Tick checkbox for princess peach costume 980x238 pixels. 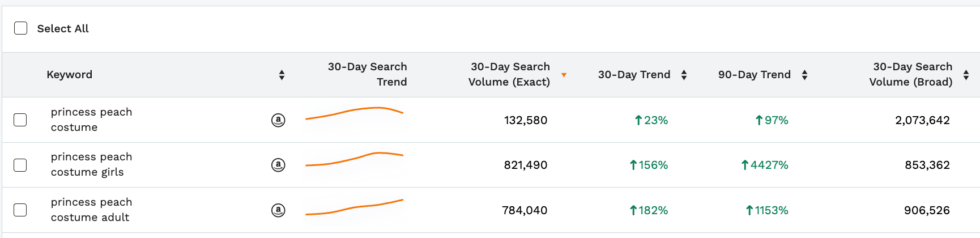20,120
